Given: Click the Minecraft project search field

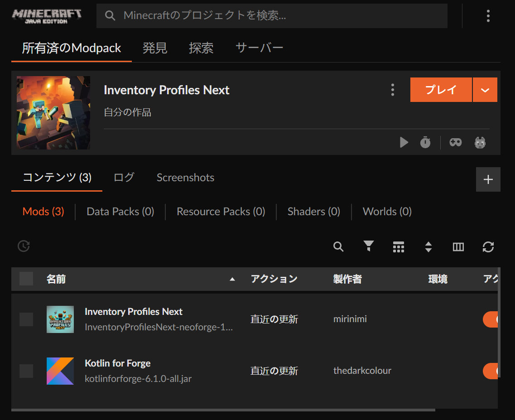Looking at the screenshot, I should click(271, 15).
